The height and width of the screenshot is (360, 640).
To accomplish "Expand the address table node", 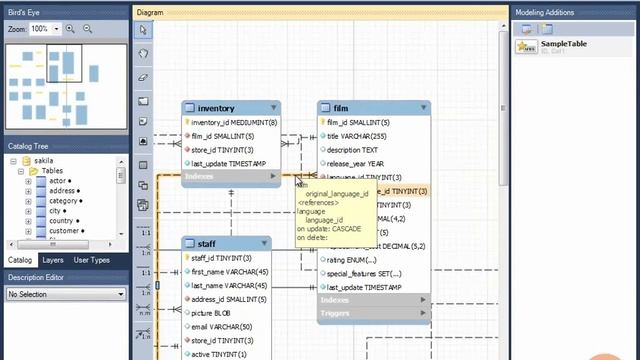I will click(28, 191).
